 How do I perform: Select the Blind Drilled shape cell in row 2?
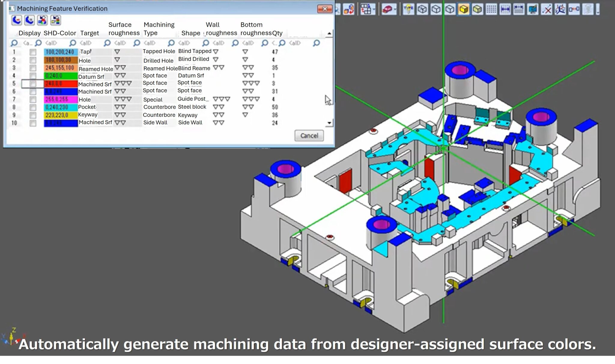click(194, 59)
